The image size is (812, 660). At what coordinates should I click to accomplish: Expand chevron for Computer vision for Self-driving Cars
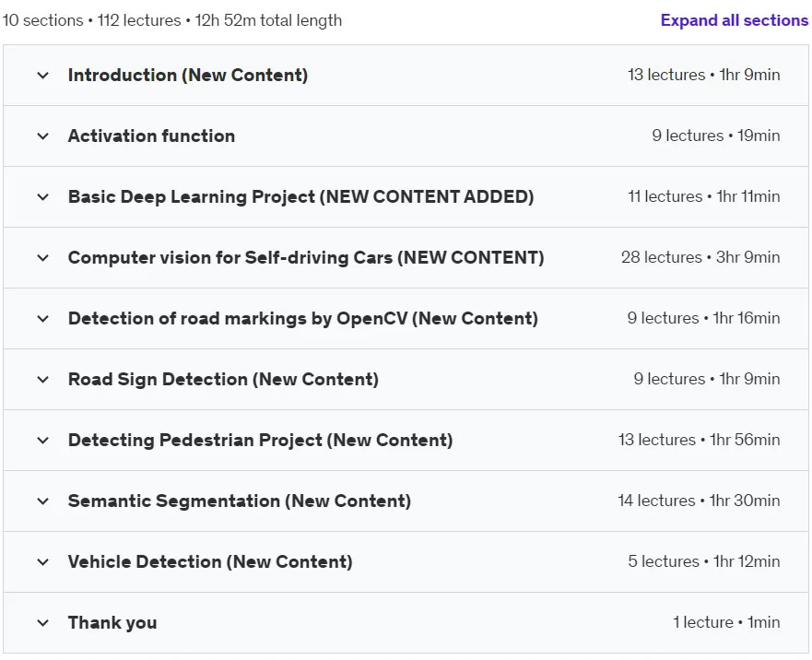point(43,258)
